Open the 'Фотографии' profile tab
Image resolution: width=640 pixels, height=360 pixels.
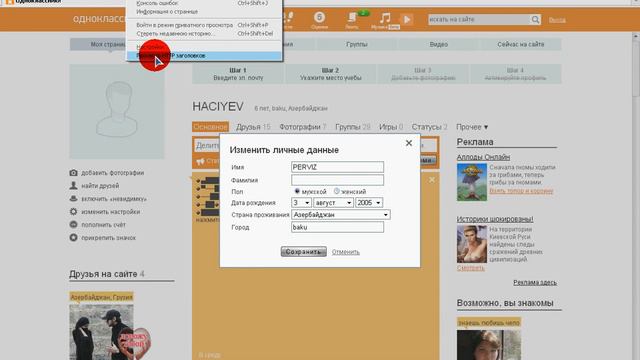[x=302, y=127]
